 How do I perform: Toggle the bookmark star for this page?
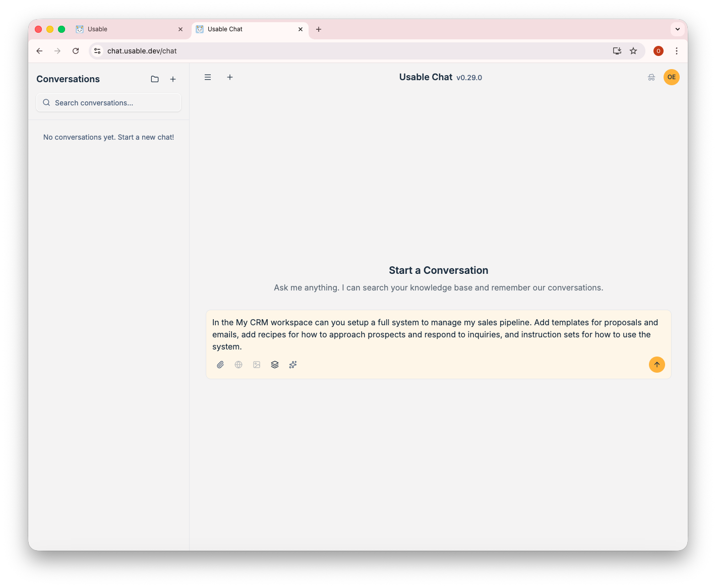click(633, 50)
